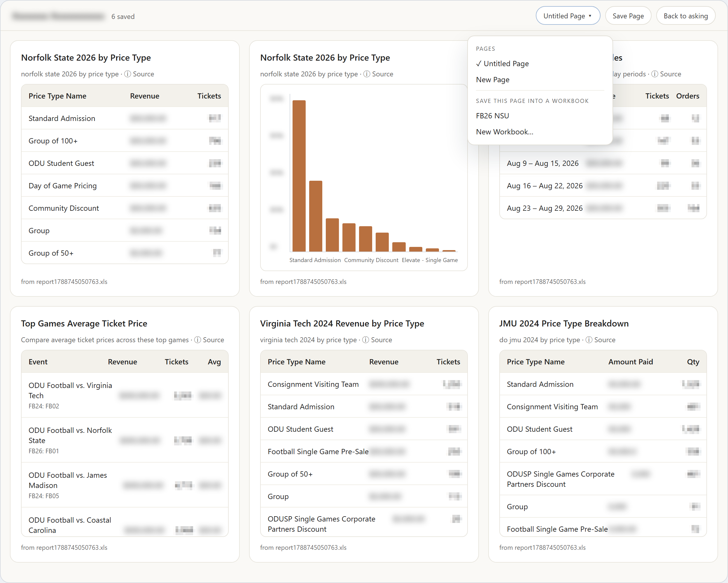Click the tallest Standard Admission bar
728x583 pixels.
tap(299, 176)
